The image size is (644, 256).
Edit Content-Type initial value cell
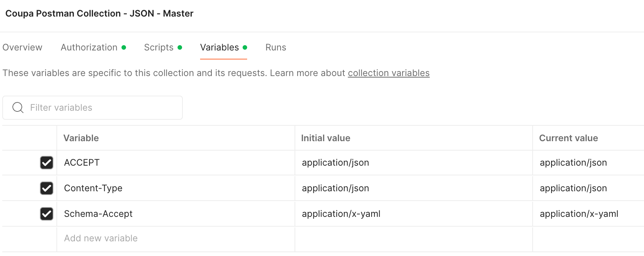(414, 188)
